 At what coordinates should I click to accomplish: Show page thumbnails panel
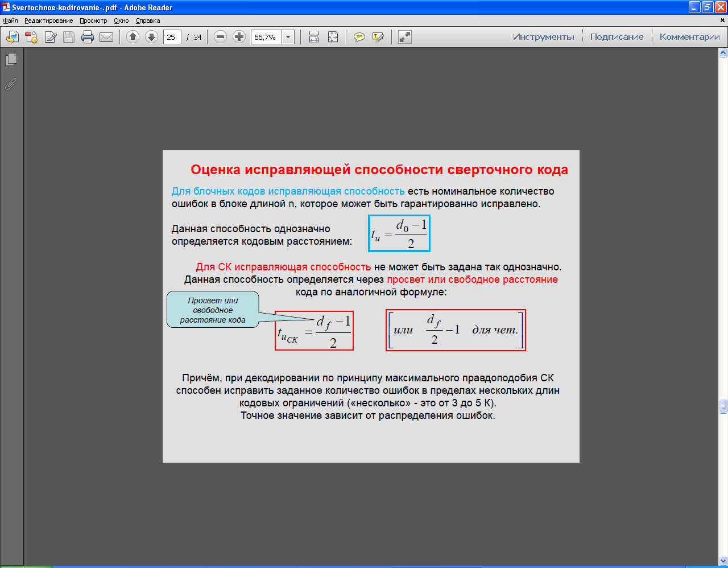tap(11, 59)
